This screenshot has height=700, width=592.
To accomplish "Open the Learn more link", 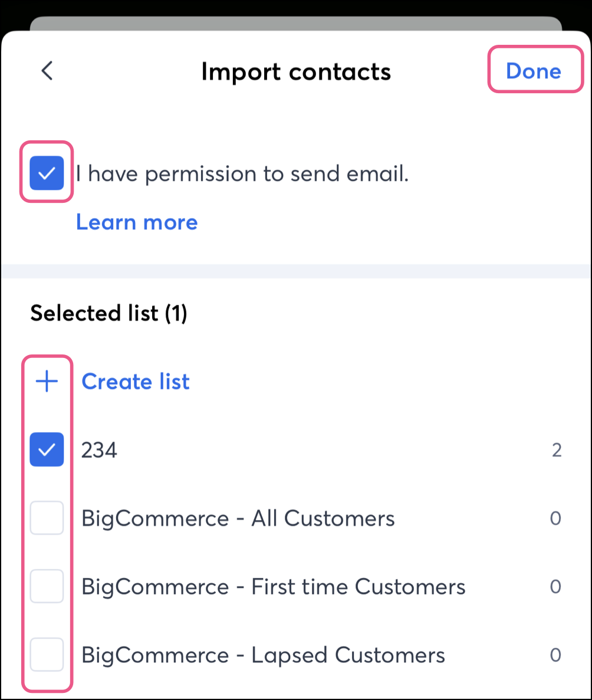I will pos(137,222).
